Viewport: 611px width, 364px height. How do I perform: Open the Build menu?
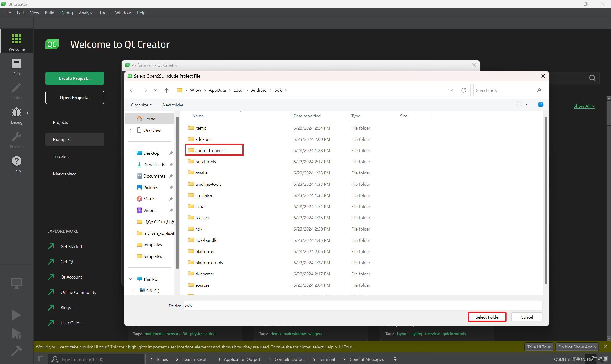coord(48,13)
